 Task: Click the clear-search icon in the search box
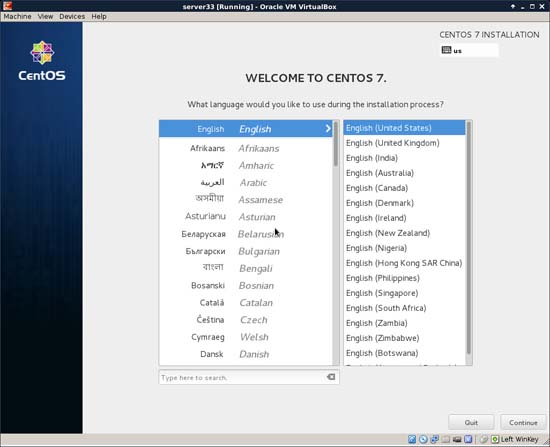click(331, 377)
